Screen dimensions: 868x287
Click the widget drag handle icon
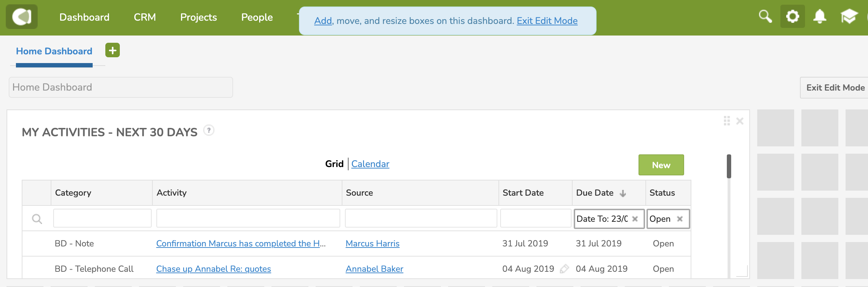[727, 121]
